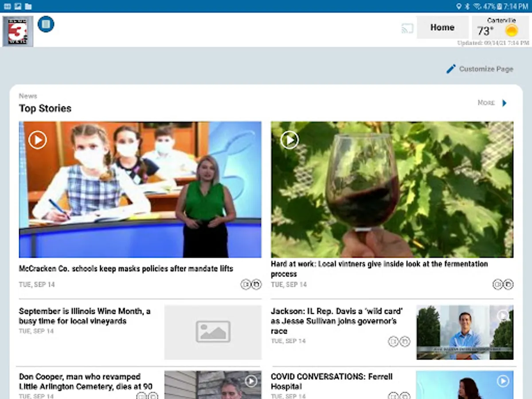Screen dimensions: 532x399
Task: Open Jackson: IL Rep. Davis 'wild card' story
Action: point(337,321)
